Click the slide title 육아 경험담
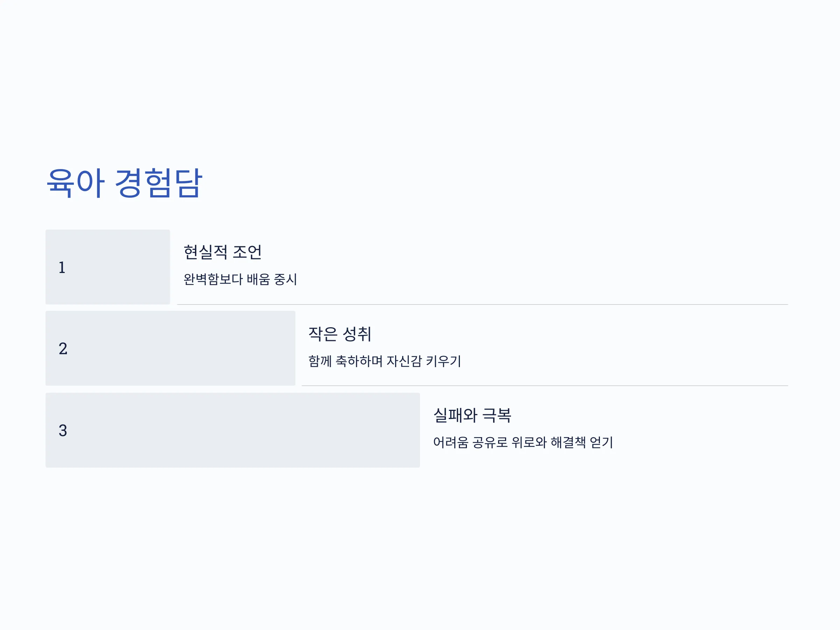 click(x=124, y=183)
